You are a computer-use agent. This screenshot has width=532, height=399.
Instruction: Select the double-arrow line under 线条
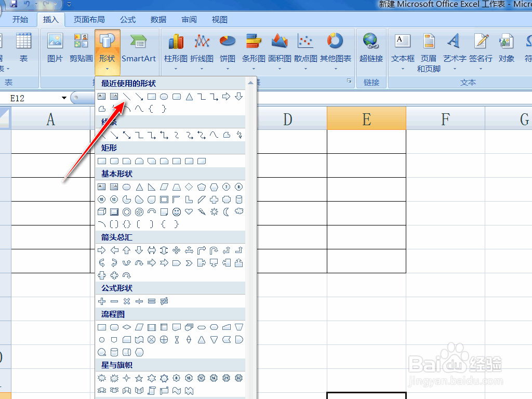[127, 136]
